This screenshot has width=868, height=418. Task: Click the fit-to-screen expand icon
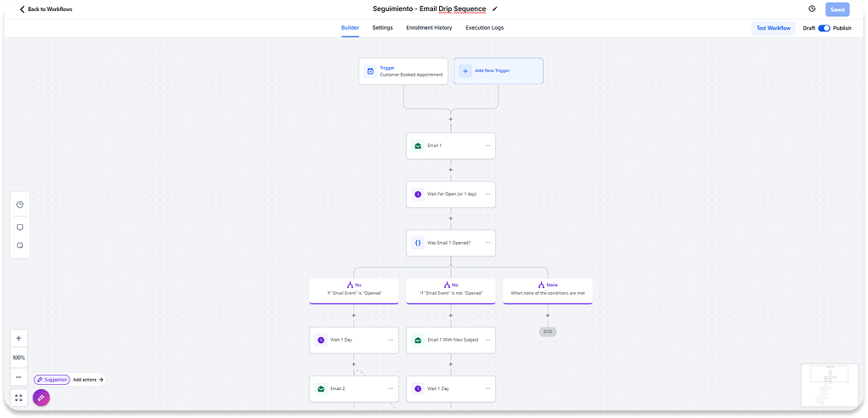(19, 397)
